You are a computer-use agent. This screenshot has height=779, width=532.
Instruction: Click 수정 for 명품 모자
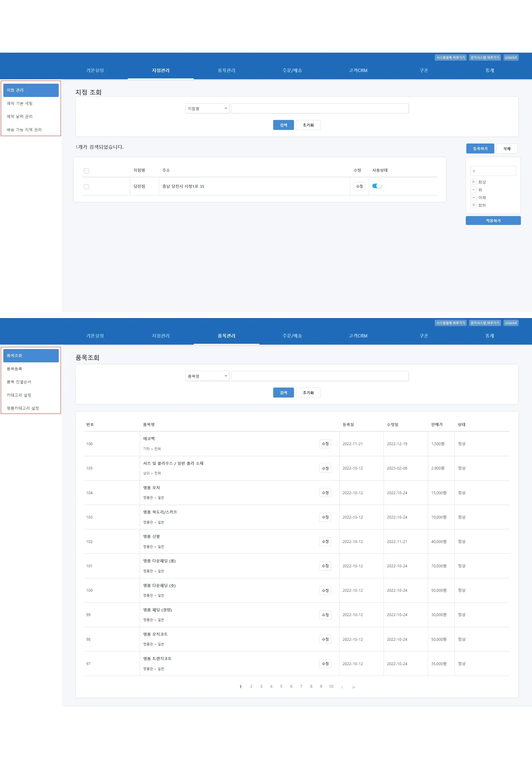tap(325, 493)
